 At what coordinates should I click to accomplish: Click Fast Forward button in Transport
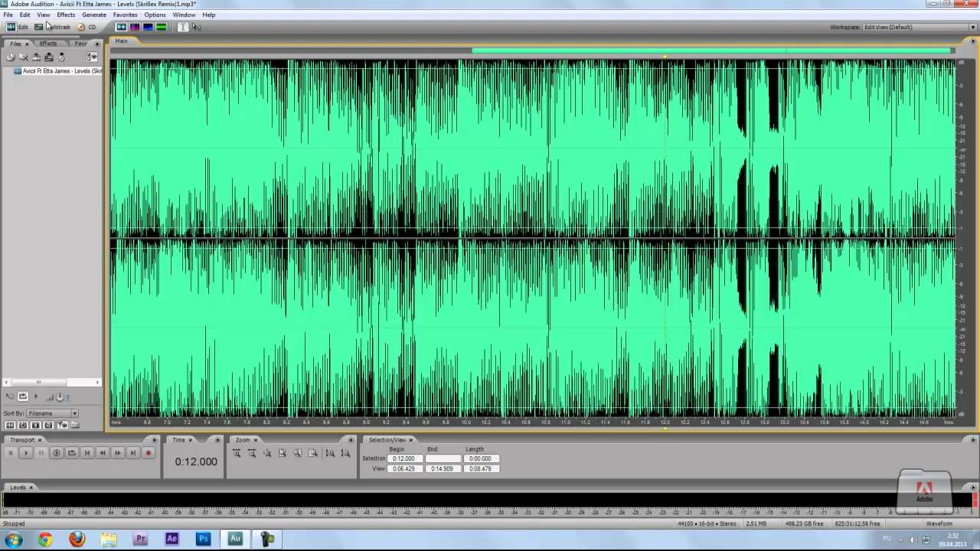pyautogui.click(x=118, y=453)
